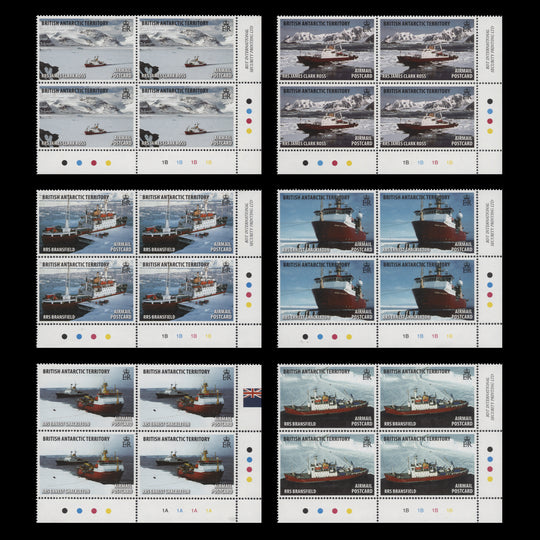Click the printer imprint beside the distant-ship pack ice block
This screenshot has height=540, width=540.
pyautogui.click(x=249, y=48)
